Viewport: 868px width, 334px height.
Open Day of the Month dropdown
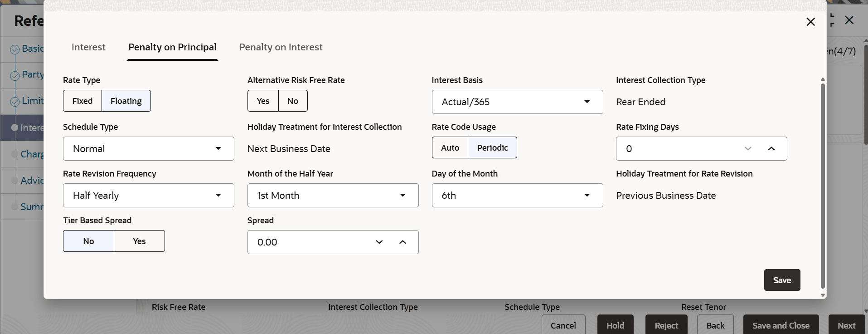tap(517, 195)
